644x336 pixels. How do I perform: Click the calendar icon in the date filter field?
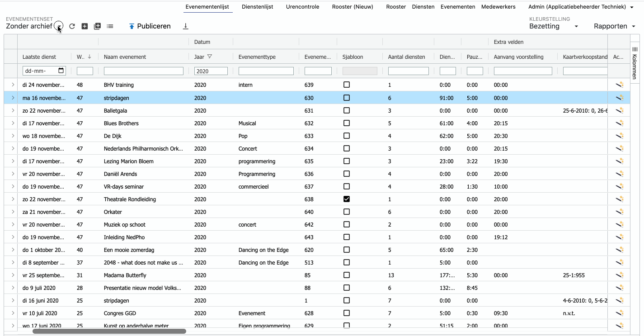click(61, 71)
